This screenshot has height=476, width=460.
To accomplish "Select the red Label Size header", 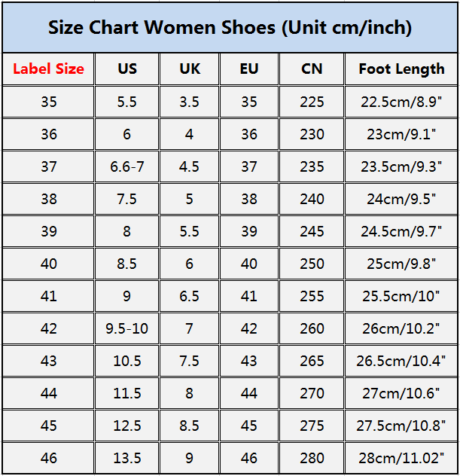I will tap(48, 69).
